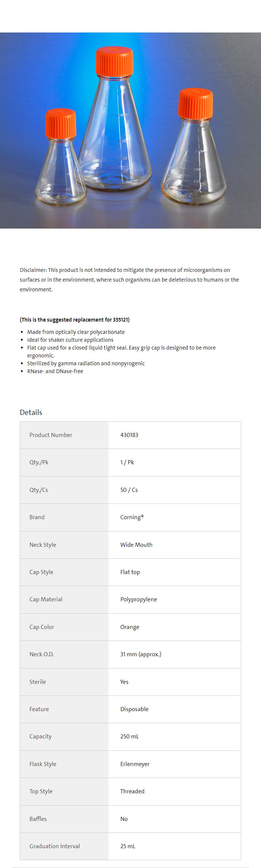The image size is (261, 868).
Task: Click the large center flask in product image
Action: tap(114, 142)
